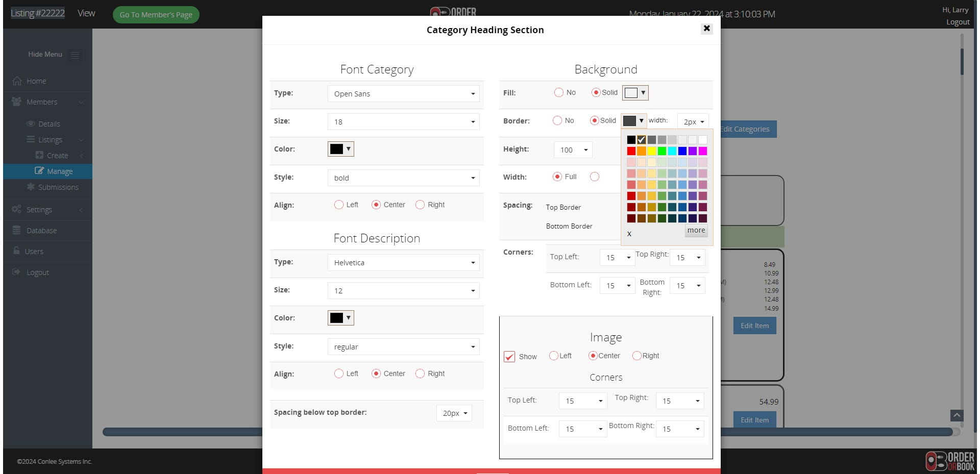Pick the bright red swatch in palette

click(x=631, y=151)
